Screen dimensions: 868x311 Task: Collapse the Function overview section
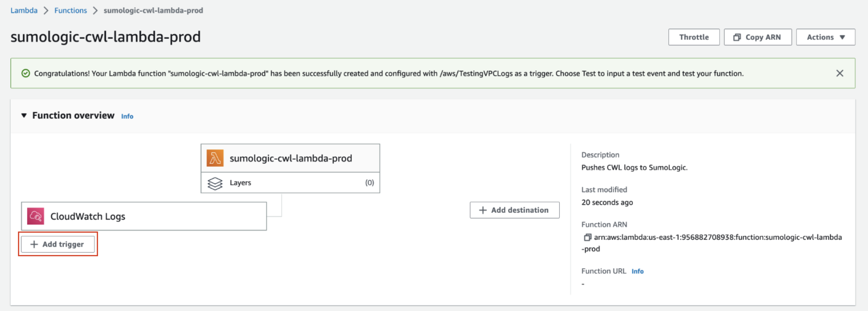click(24, 115)
